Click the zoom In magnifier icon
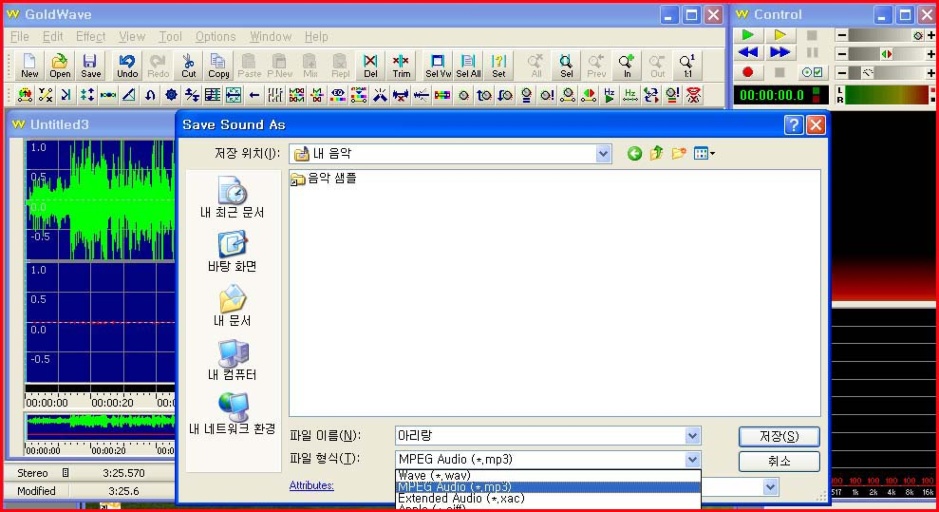 click(627, 65)
